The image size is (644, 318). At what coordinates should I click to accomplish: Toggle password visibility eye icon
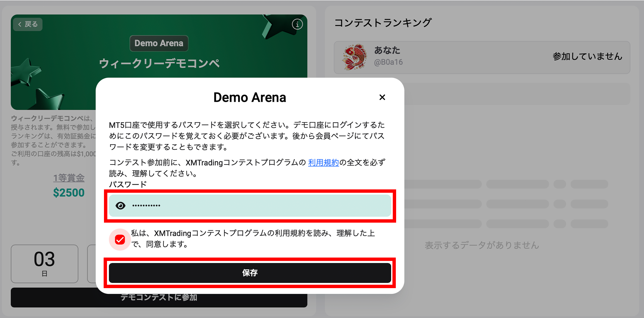[x=120, y=206]
